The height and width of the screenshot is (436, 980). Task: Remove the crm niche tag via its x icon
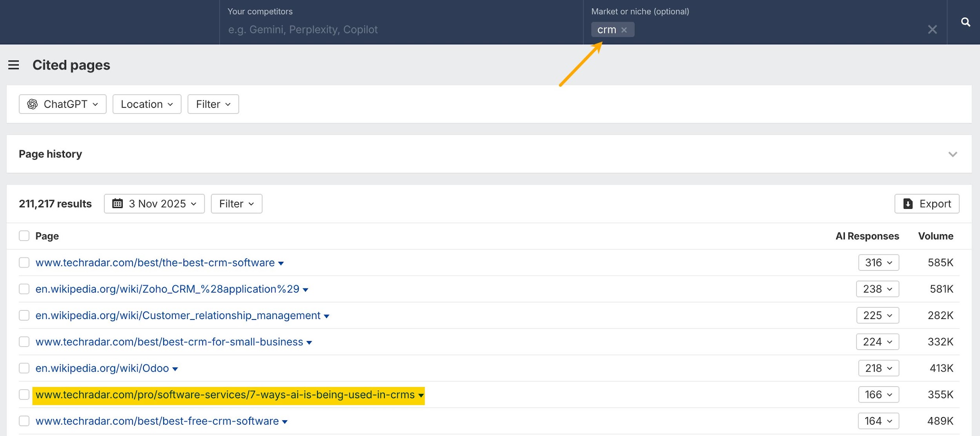click(x=625, y=29)
